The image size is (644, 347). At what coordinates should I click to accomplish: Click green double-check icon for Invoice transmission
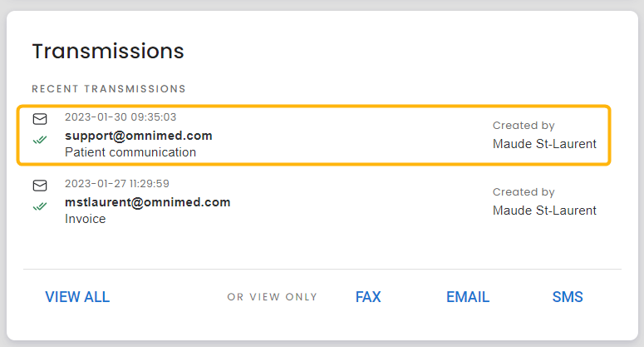pos(40,206)
